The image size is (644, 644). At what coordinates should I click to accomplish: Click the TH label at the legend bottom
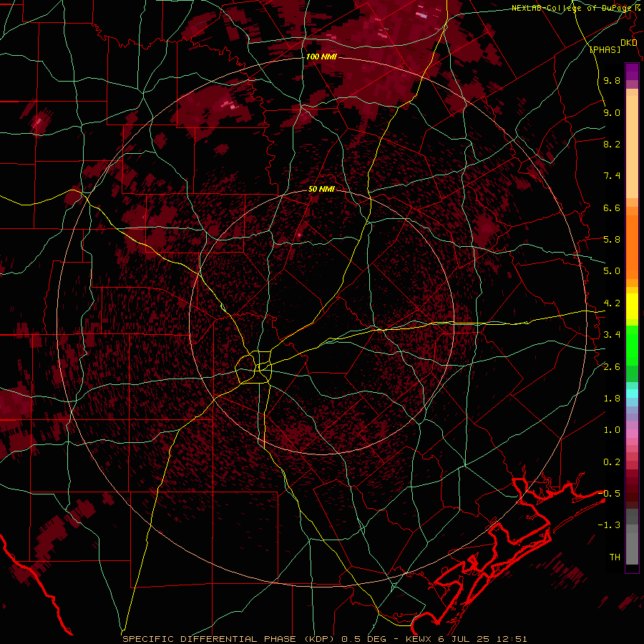(615, 557)
